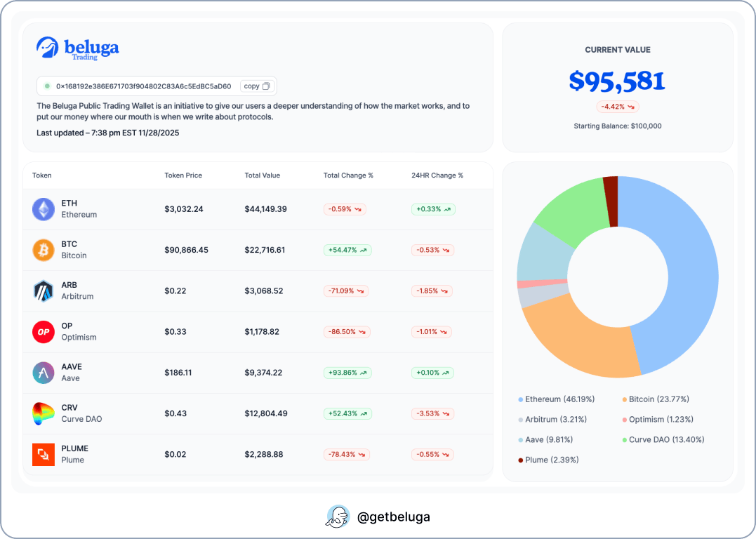
Task: Click the Aave token icon
Action: tap(44, 373)
